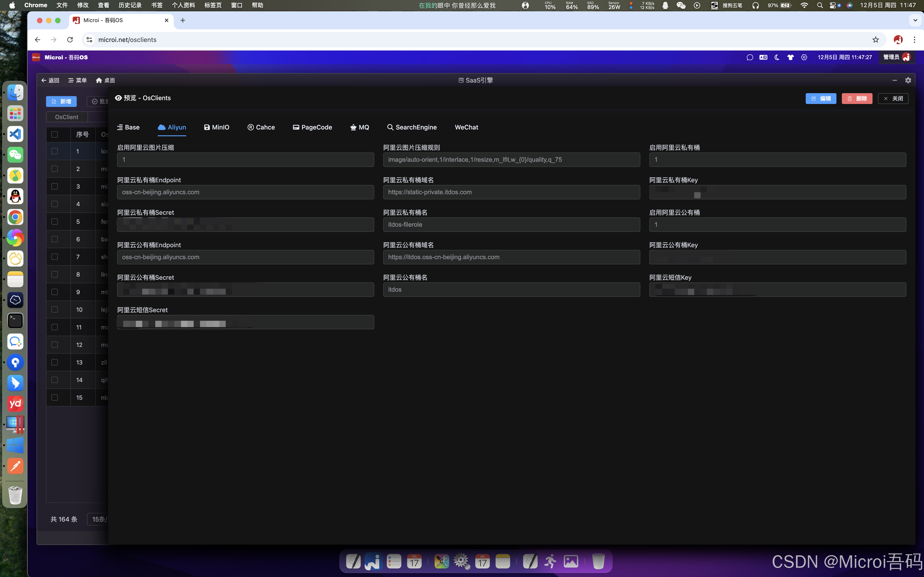Bookmark this page with star icon
This screenshot has height=577, width=924.
(x=875, y=40)
